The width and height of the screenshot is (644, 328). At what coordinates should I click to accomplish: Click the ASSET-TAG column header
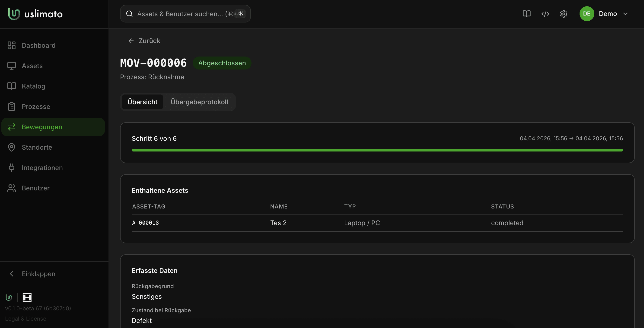tap(149, 207)
